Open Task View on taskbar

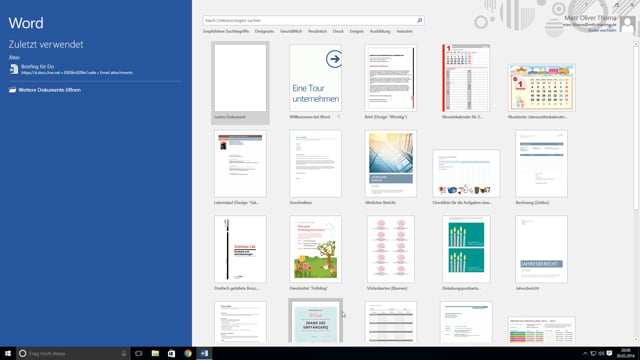tap(139, 353)
